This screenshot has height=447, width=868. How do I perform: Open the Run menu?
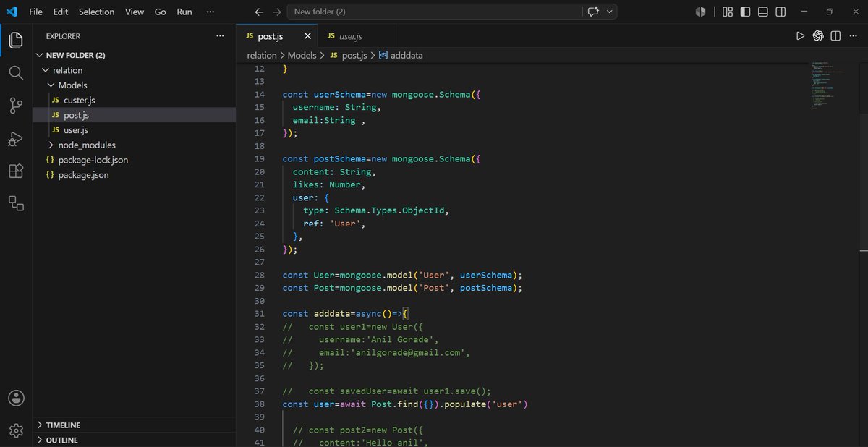(184, 12)
